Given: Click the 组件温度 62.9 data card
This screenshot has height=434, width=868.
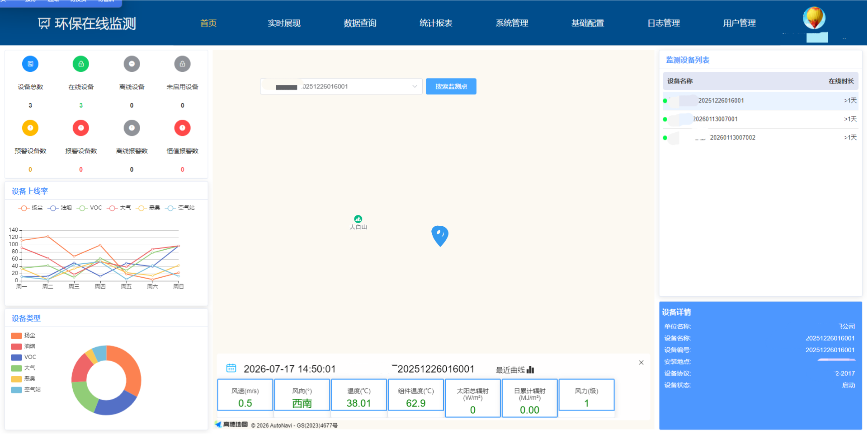Looking at the screenshot, I should coord(416,395).
